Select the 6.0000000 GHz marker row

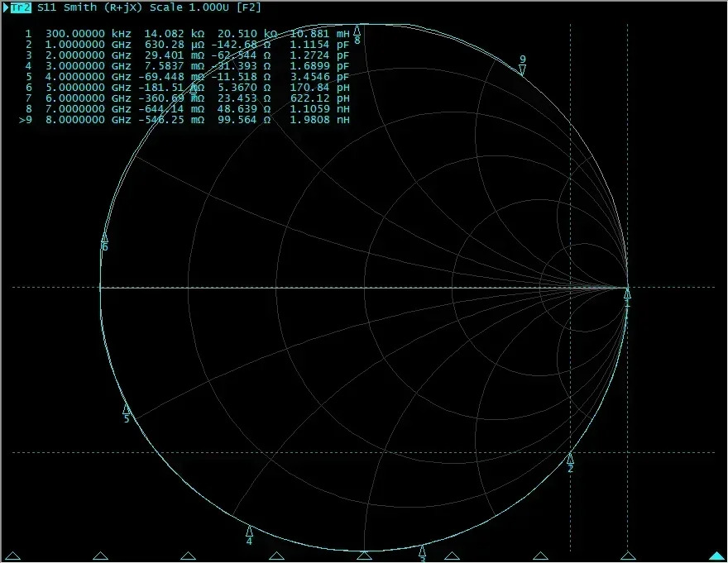[x=188, y=98]
